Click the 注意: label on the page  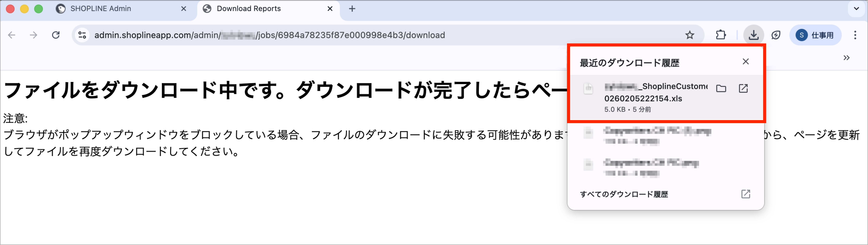(x=15, y=119)
